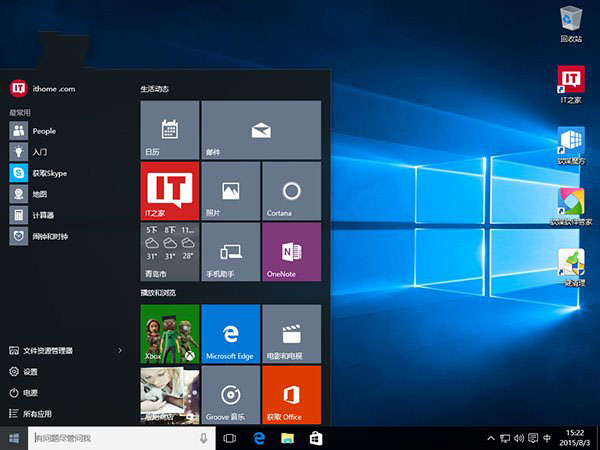Open the 手机助手 tile
Viewport: 600px width, 450px height.
coord(230,251)
